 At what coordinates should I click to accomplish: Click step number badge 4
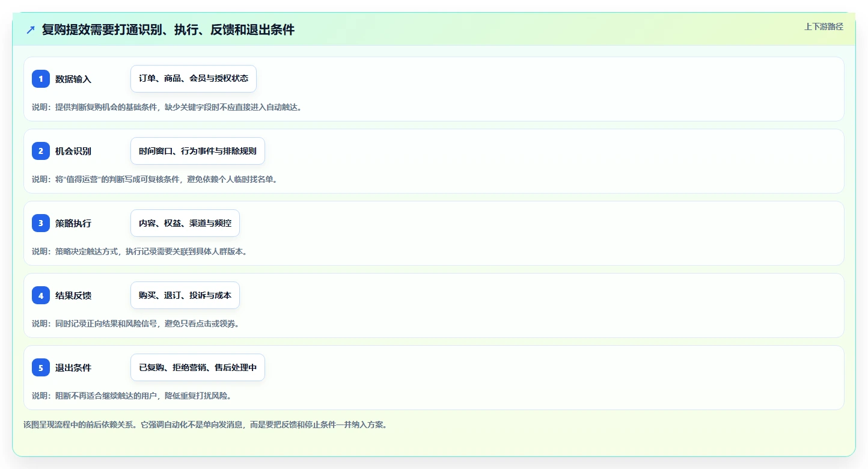pyautogui.click(x=41, y=295)
